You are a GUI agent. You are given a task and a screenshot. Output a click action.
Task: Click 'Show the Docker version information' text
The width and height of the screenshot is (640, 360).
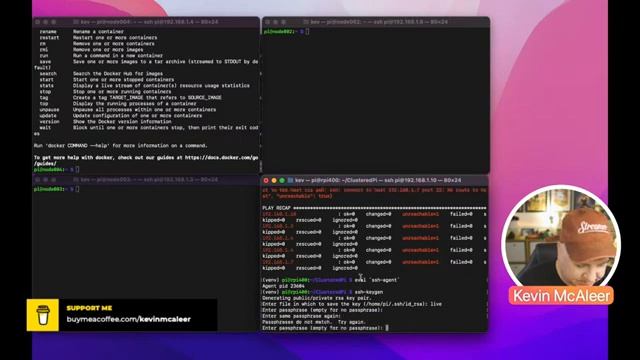pos(122,122)
